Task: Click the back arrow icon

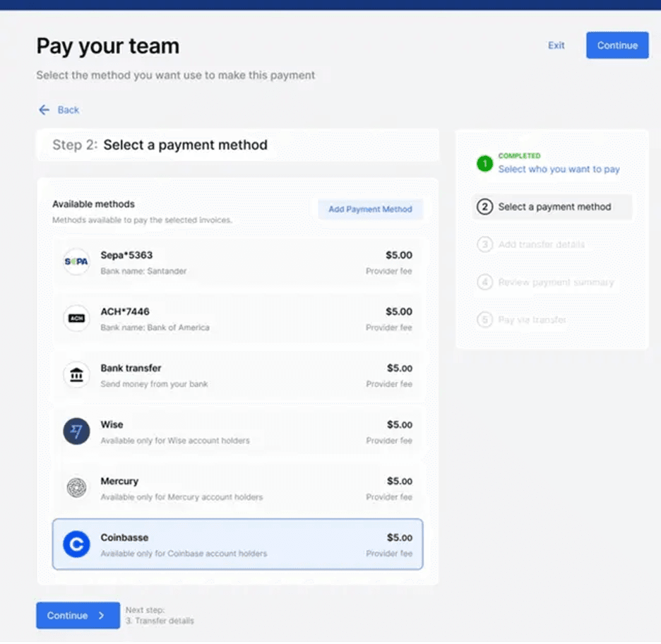Action: point(44,110)
